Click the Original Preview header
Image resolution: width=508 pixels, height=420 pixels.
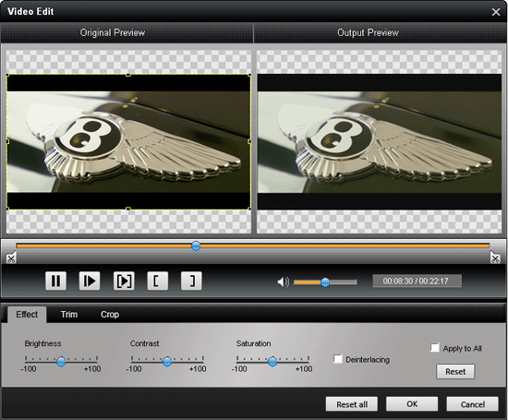pyautogui.click(x=112, y=32)
